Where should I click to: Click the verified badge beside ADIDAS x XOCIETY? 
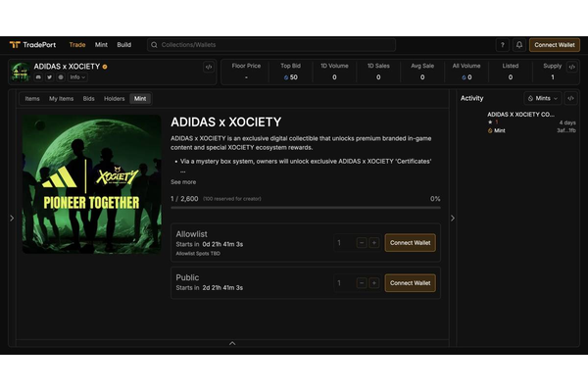[x=105, y=67]
